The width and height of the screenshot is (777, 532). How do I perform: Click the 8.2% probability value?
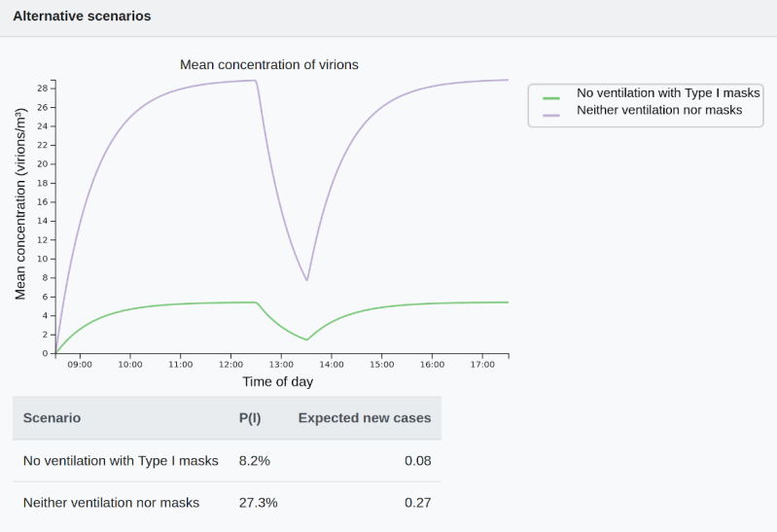[x=253, y=461]
